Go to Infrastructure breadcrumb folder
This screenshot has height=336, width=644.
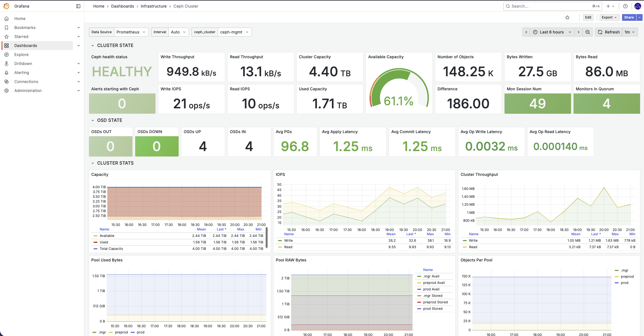tap(154, 6)
